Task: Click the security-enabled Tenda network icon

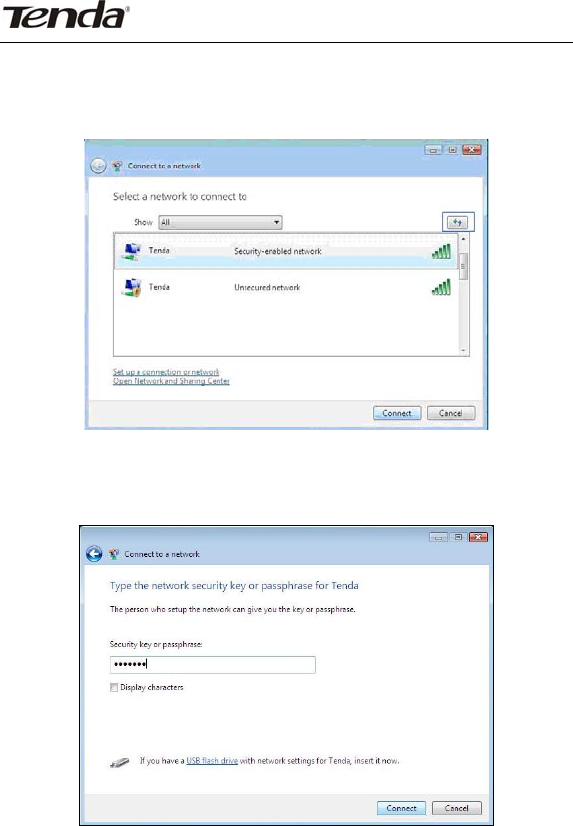Action: pyautogui.click(x=132, y=251)
